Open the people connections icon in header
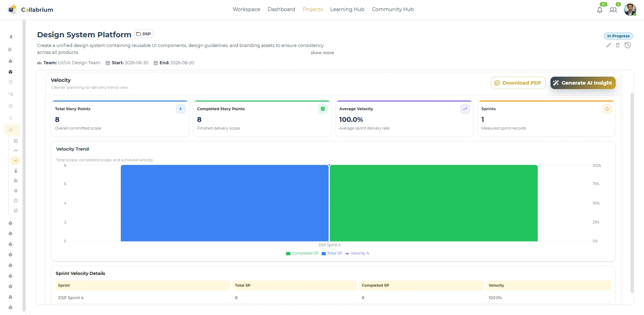Image resolution: width=644 pixels, height=315 pixels. tap(613, 10)
